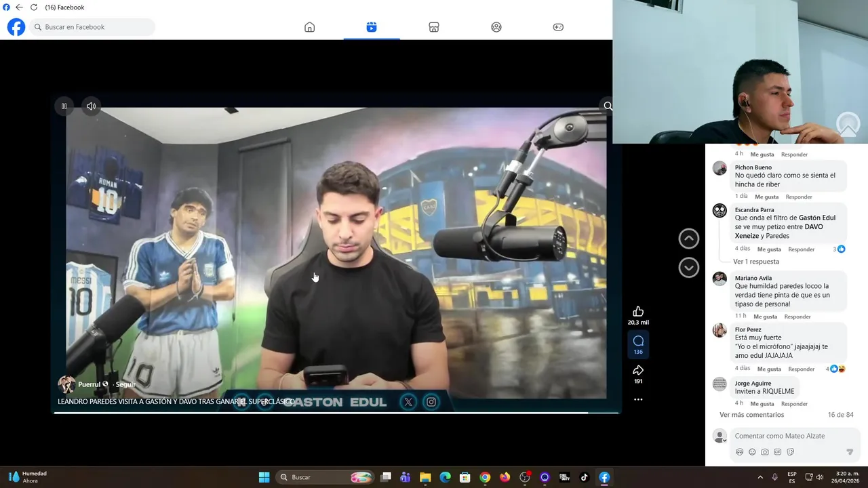The image size is (868, 488).
Task: Attach a photo with the camera icon
Action: click(x=765, y=452)
